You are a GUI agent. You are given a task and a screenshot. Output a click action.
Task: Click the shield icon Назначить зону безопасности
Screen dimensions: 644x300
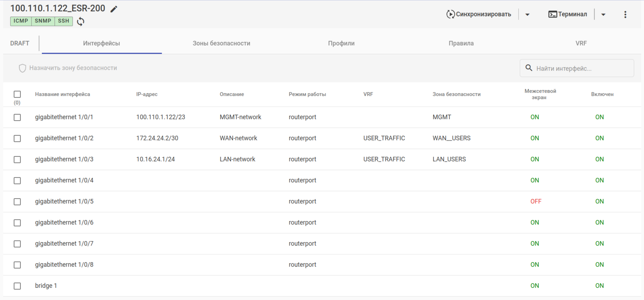[x=23, y=68]
